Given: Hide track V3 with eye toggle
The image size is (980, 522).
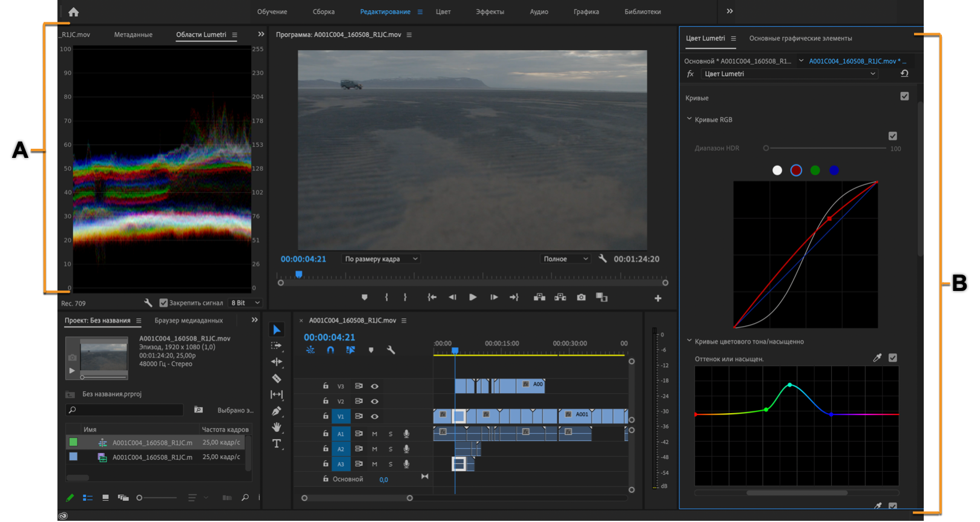Looking at the screenshot, I should pos(375,386).
